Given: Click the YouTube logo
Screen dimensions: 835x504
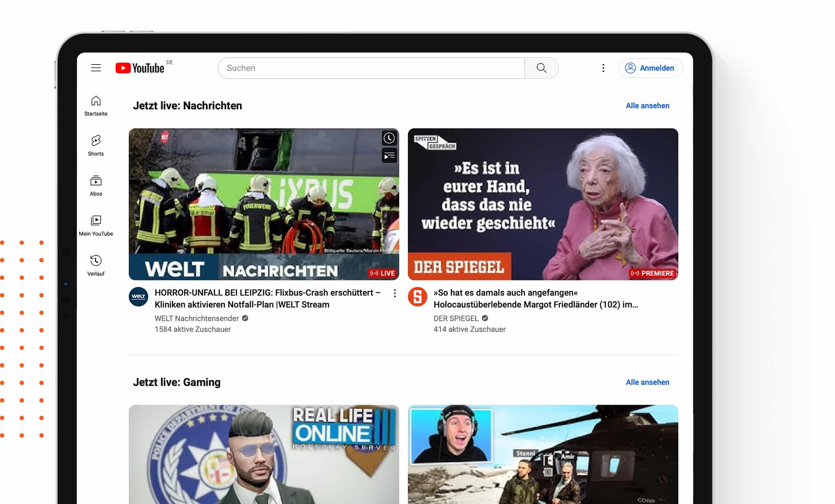Looking at the screenshot, I should (140, 68).
